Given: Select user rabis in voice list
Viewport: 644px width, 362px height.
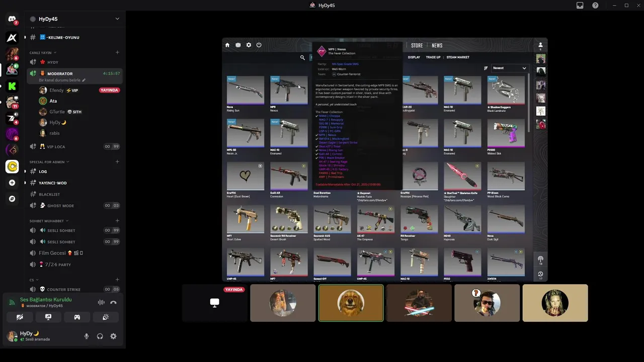Looking at the screenshot, I should pos(79,133).
